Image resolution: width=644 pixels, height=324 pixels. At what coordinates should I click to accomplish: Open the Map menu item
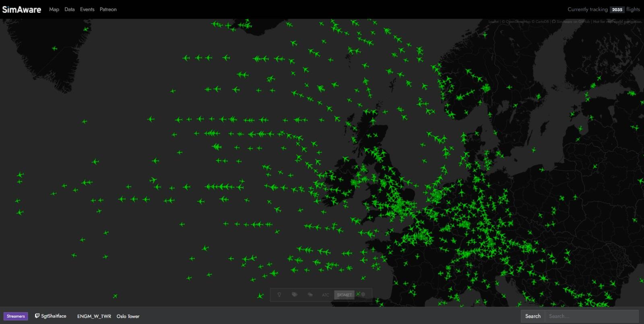(54, 9)
